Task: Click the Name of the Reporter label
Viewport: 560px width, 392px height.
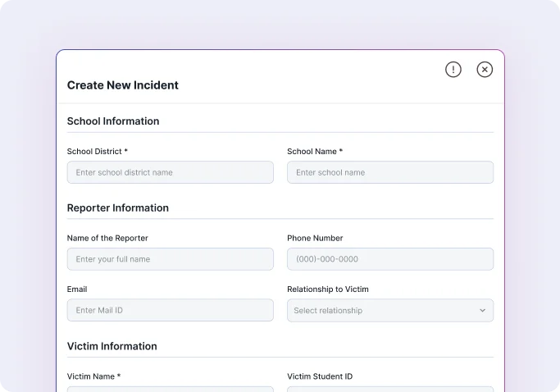Action: pyautogui.click(x=107, y=238)
